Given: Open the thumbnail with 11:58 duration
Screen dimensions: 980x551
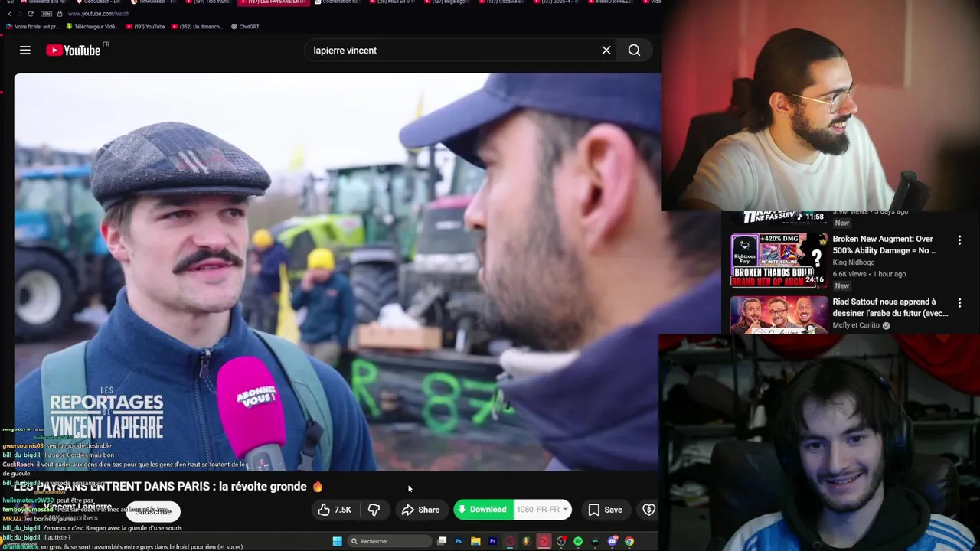Looking at the screenshot, I should coord(779,217).
